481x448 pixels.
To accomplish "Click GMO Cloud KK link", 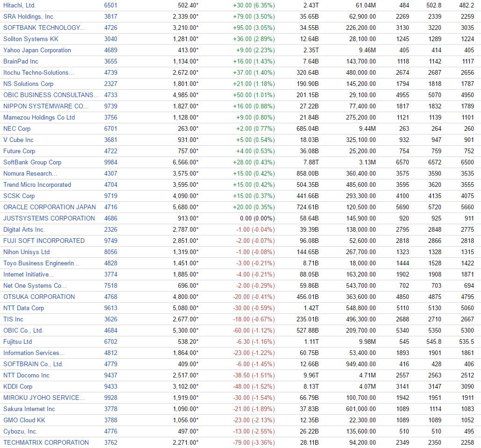I will click(x=24, y=420).
